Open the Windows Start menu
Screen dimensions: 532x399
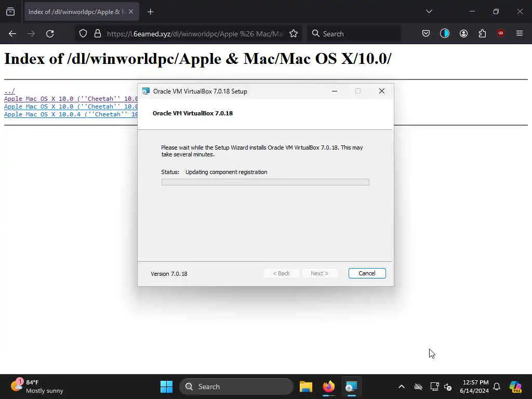[166, 387]
